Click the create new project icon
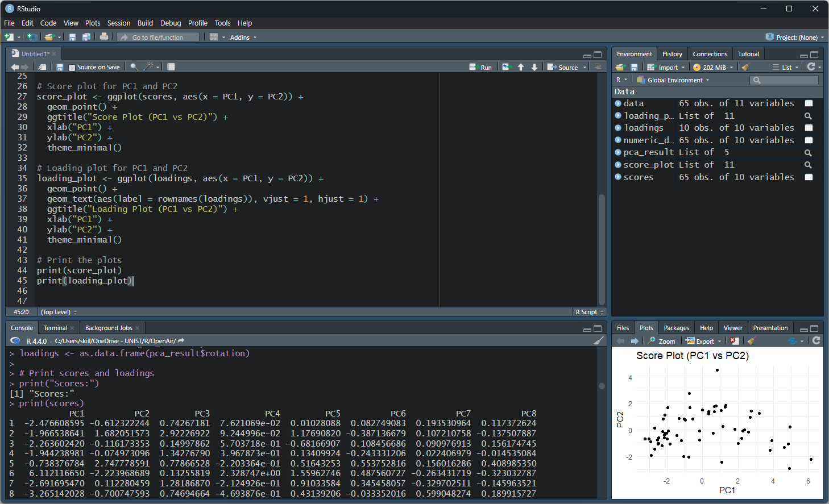 tap(32, 37)
